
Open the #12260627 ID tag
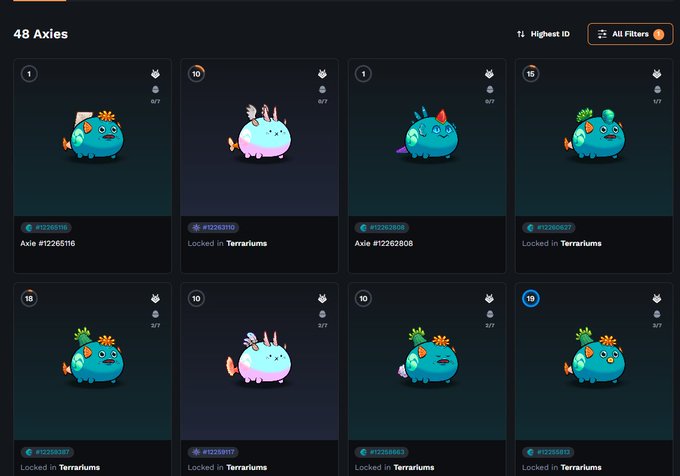[549, 228]
